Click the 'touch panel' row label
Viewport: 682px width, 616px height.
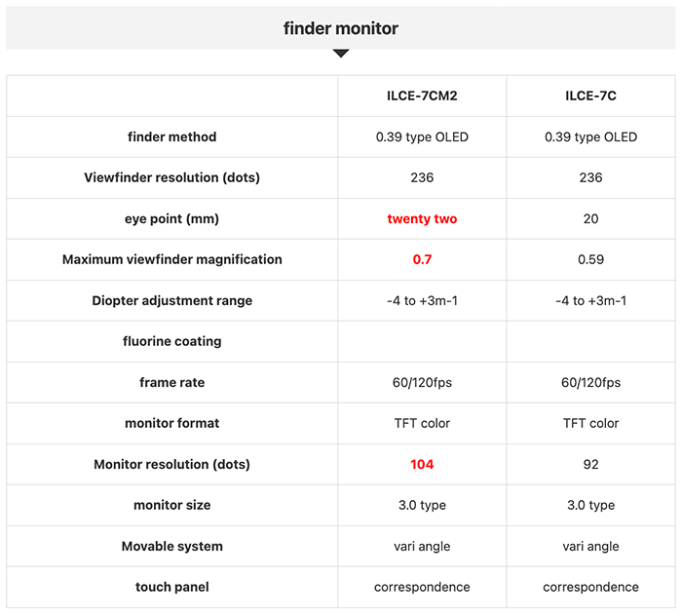click(171, 587)
